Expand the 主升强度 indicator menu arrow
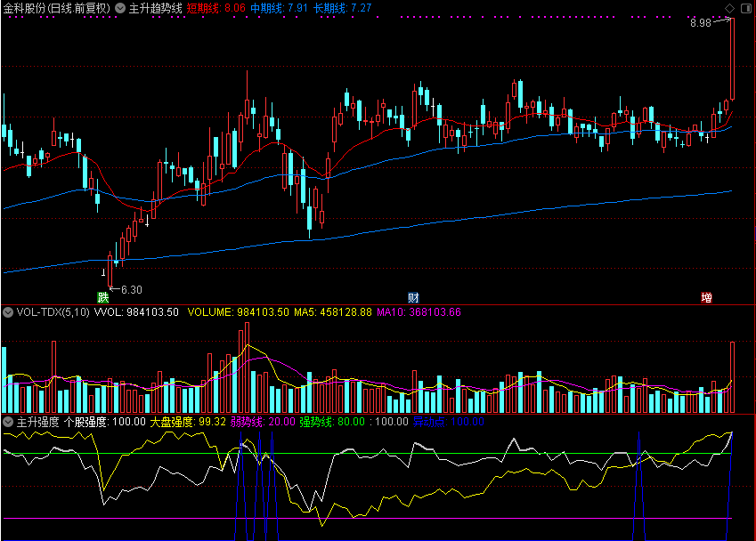Viewport: 756px width, 541px height. click(x=8, y=422)
